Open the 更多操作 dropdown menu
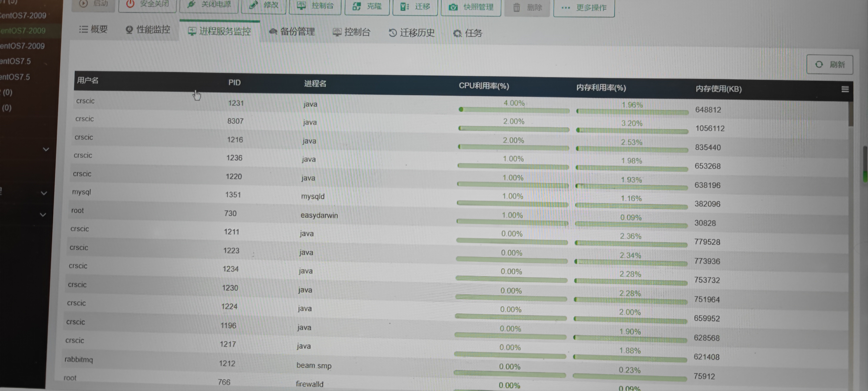This screenshot has width=868, height=391. (584, 8)
